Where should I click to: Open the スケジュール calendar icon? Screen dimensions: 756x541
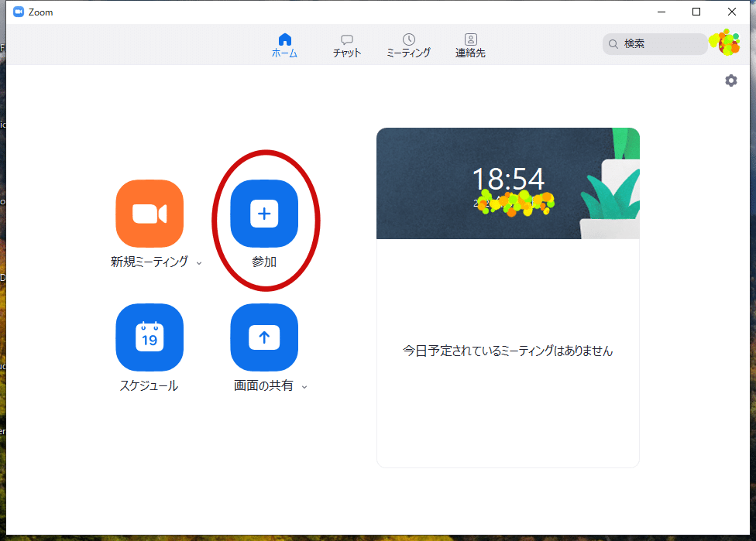149,337
